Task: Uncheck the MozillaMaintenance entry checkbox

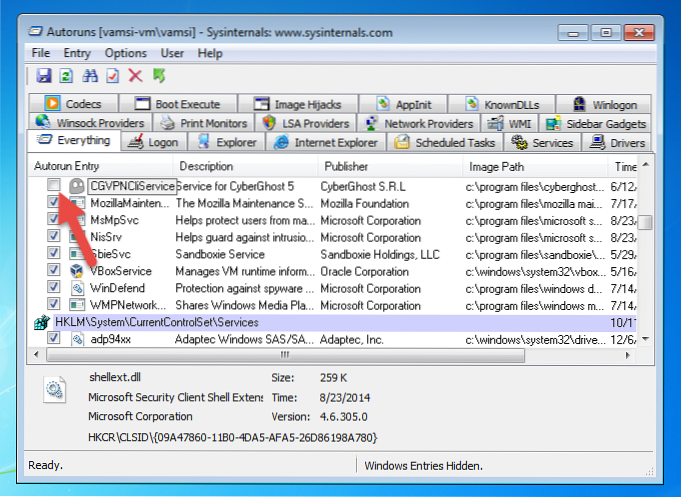Action: pos(53,202)
